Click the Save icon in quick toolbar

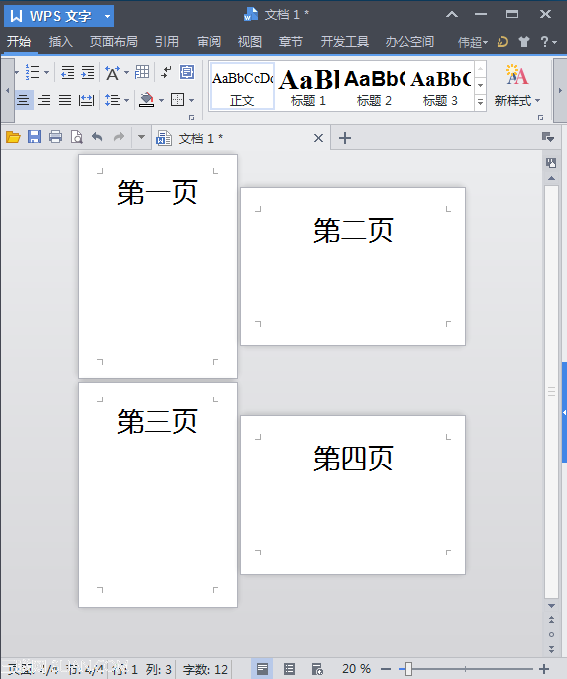(34, 137)
